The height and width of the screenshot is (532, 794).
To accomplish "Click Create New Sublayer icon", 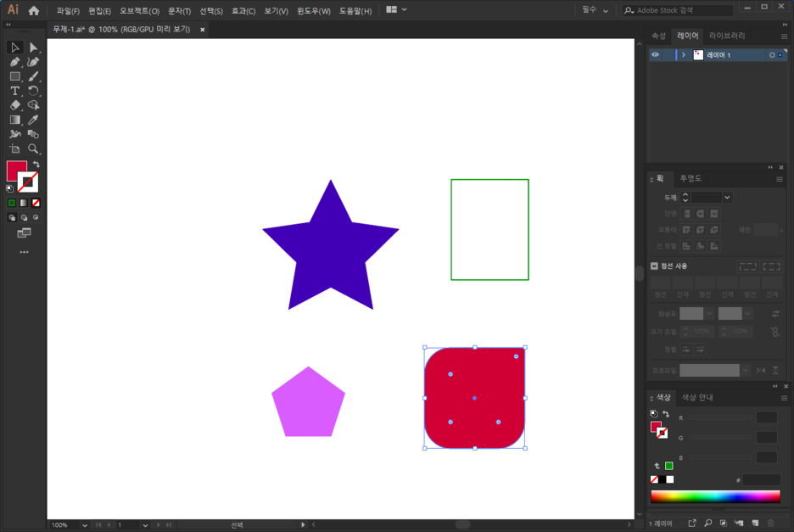I will coord(740,523).
